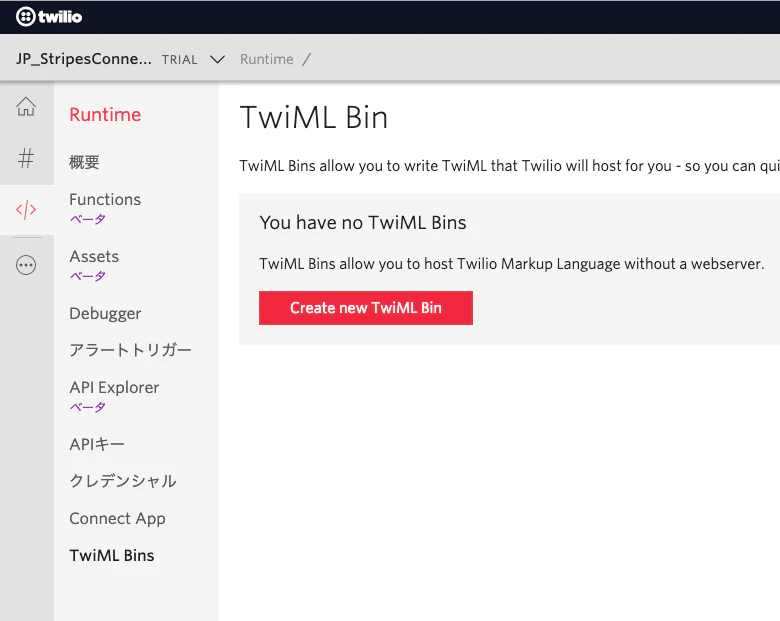Select the Runtime code brackets icon

tap(26, 209)
